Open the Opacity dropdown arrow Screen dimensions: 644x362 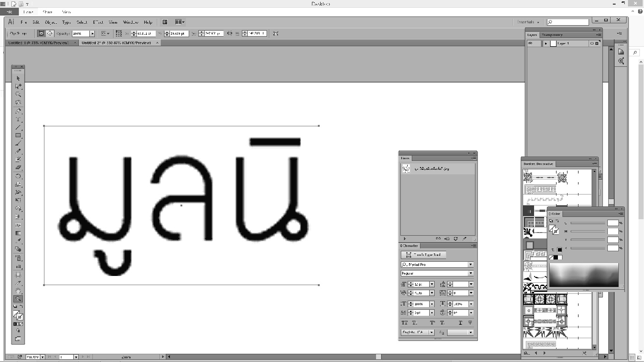click(x=92, y=33)
